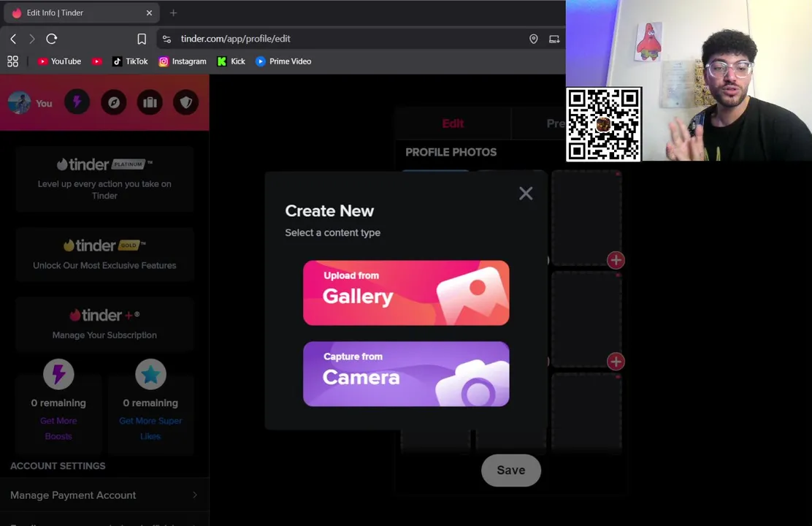This screenshot has height=526, width=812.
Task: Open the unlabeled red YouTube bookmark icon
Action: [97, 61]
